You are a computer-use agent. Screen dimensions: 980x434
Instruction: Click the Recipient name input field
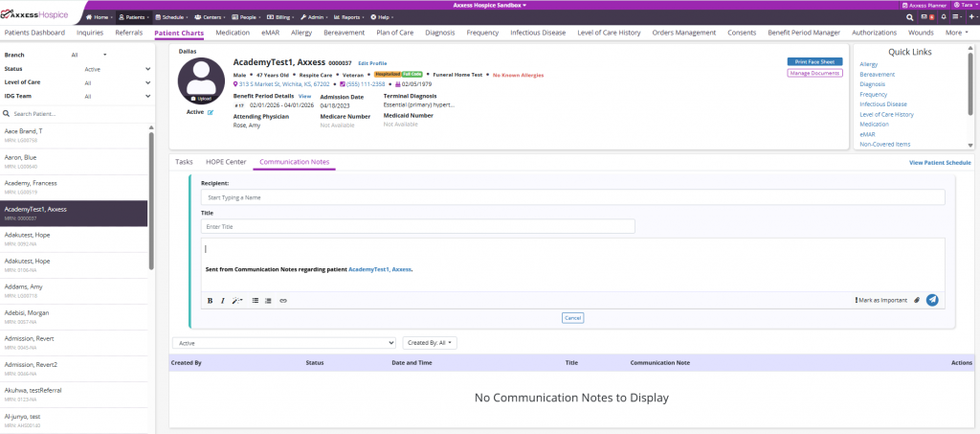click(x=572, y=196)
